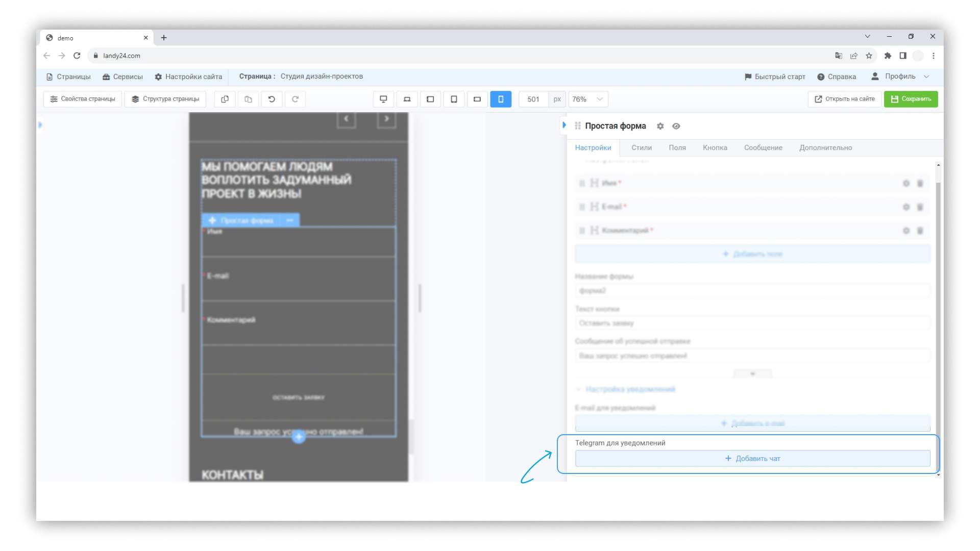Click the browser back arrow

click(x=47, y=56)
